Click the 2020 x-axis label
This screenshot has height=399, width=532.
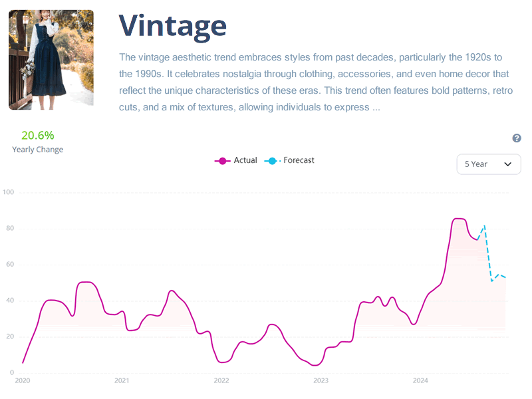click(23, 380)
